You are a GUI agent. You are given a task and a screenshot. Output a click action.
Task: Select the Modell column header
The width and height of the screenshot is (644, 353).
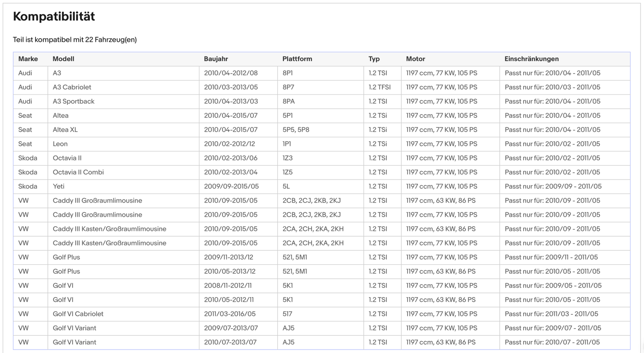[63, 59]
